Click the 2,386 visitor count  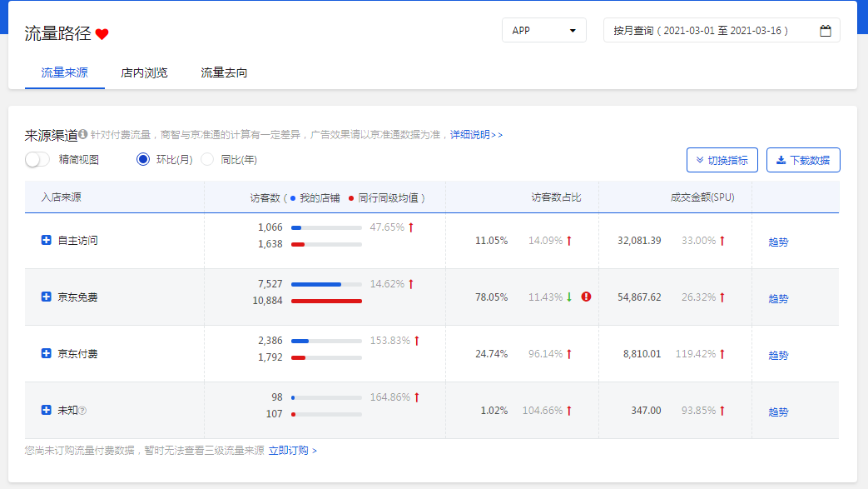tap(270, 341)
